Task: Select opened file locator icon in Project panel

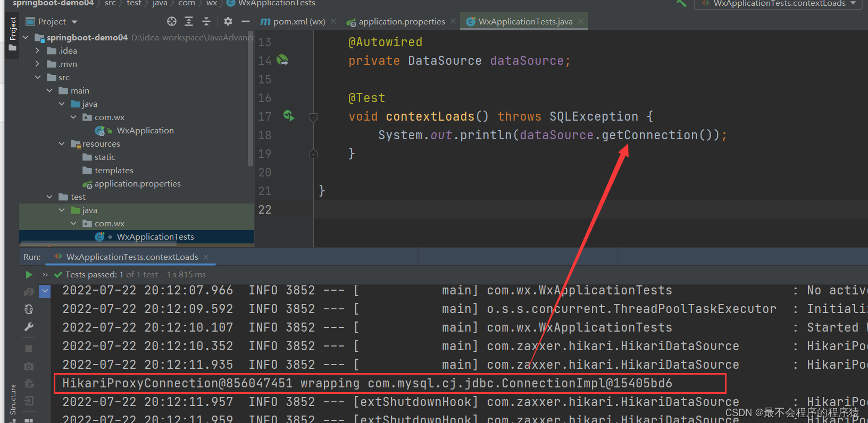Action: pos(172,21)
